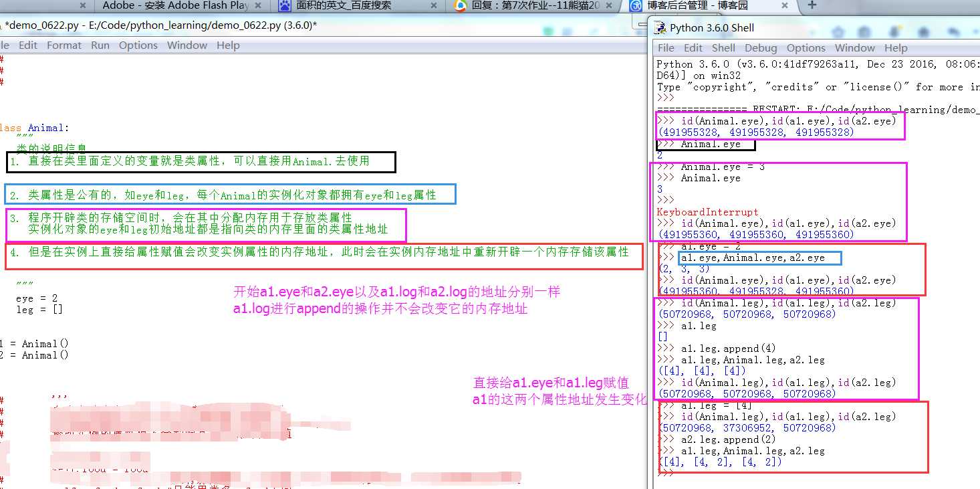Image resolution: width=980 pixels, height=489 pixels.
Task: Click '(491955328, 491955328, 491955328)' shell output
Action: pyautogui.click(x=755, y=132)
